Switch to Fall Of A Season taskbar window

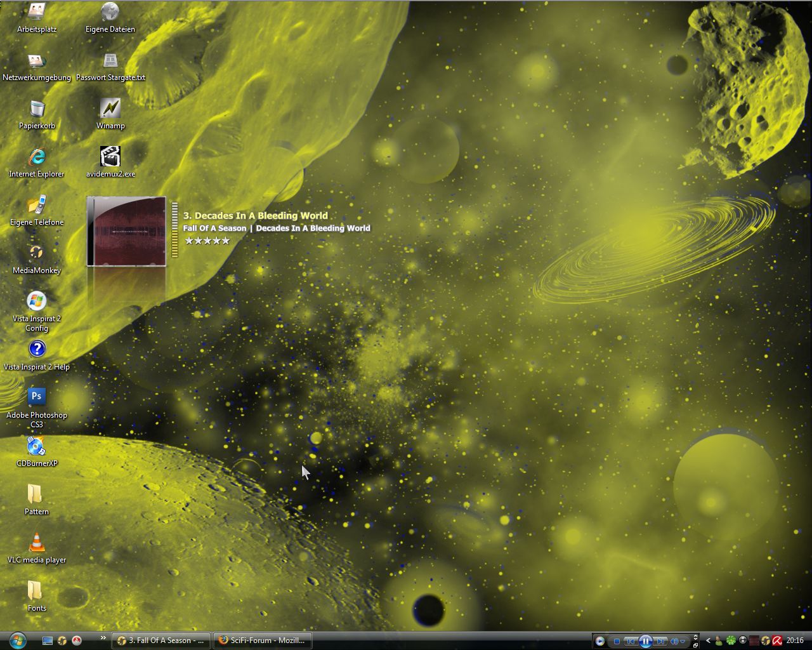pyautogui.click(x=161, y=640)
